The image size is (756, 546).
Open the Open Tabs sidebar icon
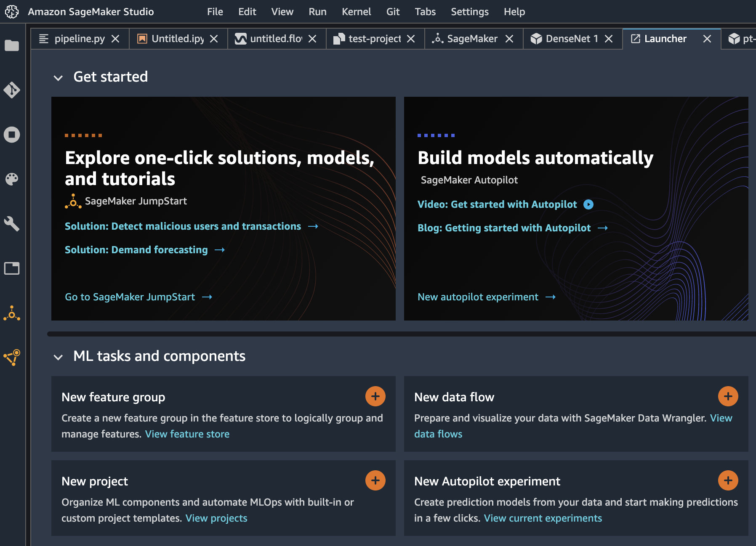pos(12,268)
